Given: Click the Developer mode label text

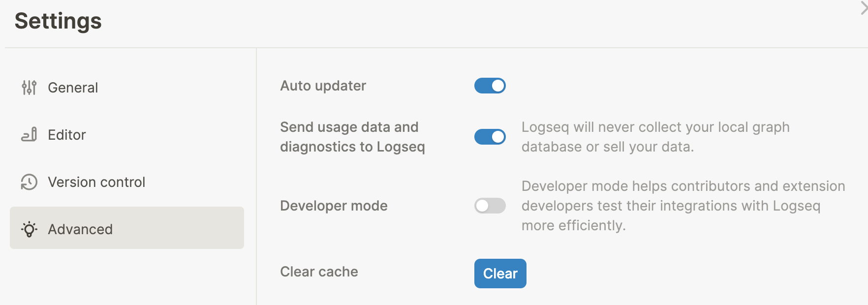Looking at the screenshot, I should (x=333, y=206).
